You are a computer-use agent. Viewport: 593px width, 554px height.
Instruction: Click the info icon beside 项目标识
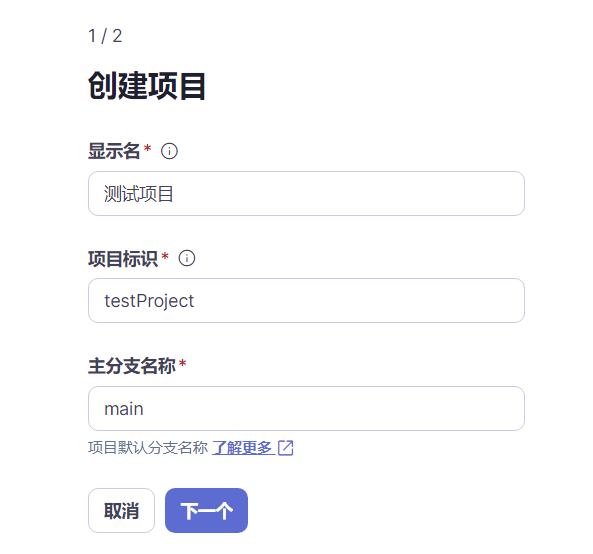tap(187, 259)
